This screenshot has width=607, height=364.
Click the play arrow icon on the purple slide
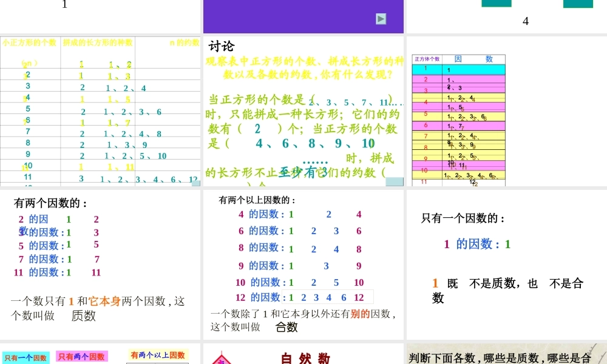pos(381,19)
